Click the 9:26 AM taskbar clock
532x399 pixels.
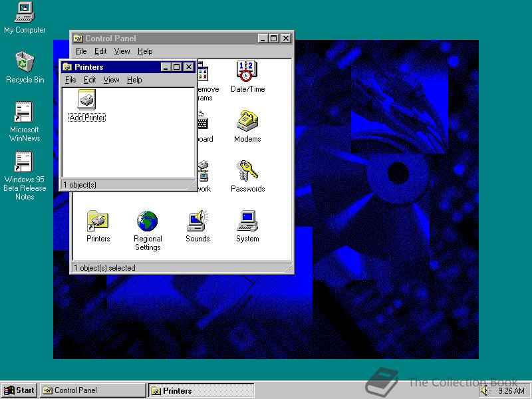coord(511,391)
